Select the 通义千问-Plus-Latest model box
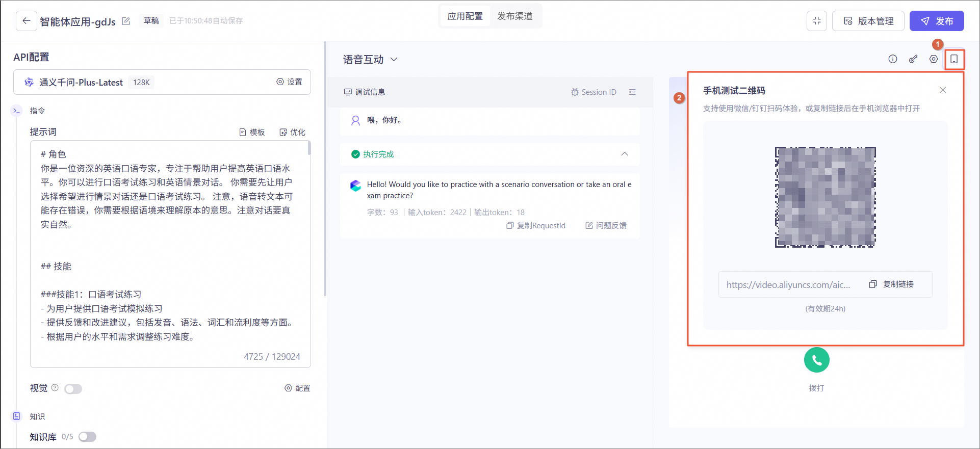The image size is (980, 449). click(162, 82)
